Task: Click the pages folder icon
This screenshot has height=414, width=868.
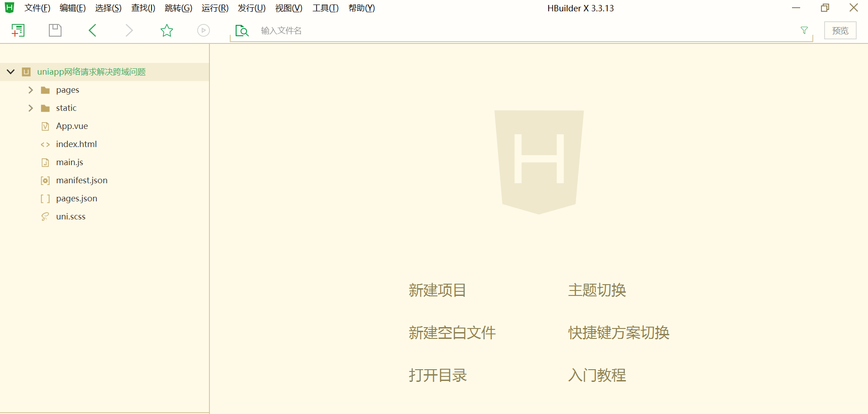Action: (45, 90)
